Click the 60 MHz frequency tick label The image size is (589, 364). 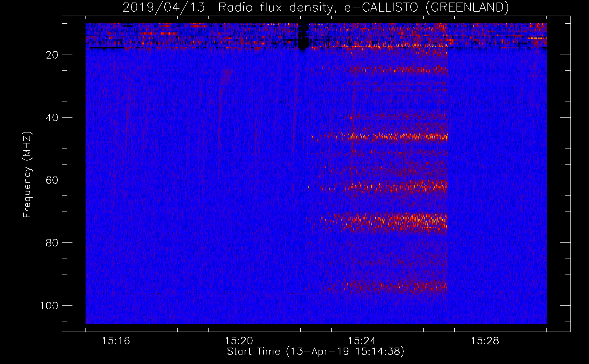pyautogui.click(x=52, y=180)
